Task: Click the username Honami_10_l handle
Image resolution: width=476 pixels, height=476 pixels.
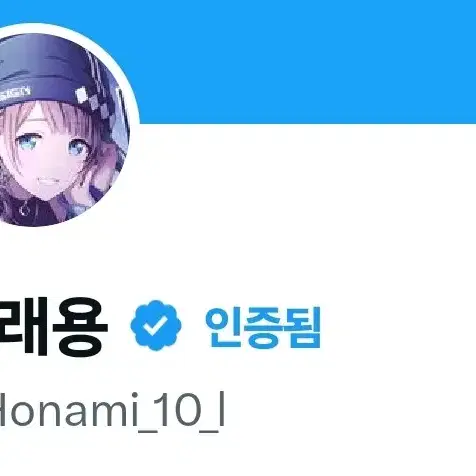Action: [x=112, y=412]
